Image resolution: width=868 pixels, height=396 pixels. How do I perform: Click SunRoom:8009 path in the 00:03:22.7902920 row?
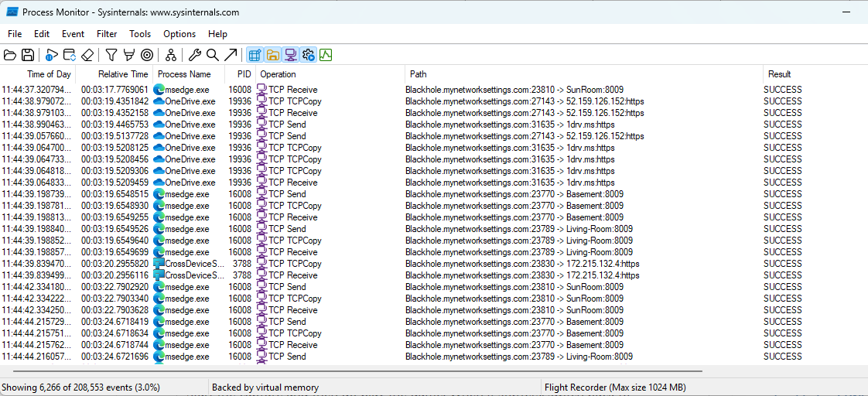595,287
